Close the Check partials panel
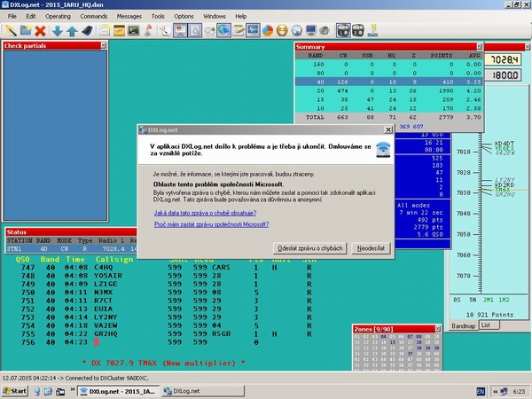532x399 pixels. 104,45
